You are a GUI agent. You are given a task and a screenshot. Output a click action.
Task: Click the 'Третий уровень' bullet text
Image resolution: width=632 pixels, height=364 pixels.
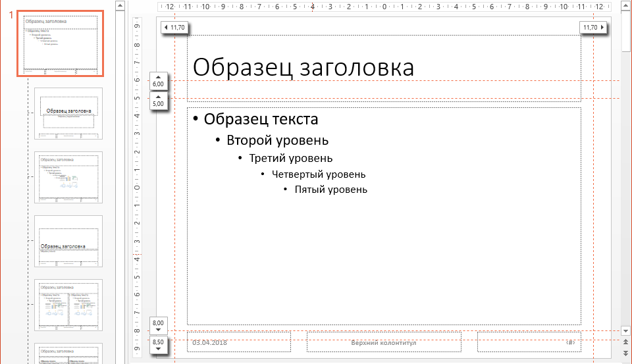(x=290, y=159)
